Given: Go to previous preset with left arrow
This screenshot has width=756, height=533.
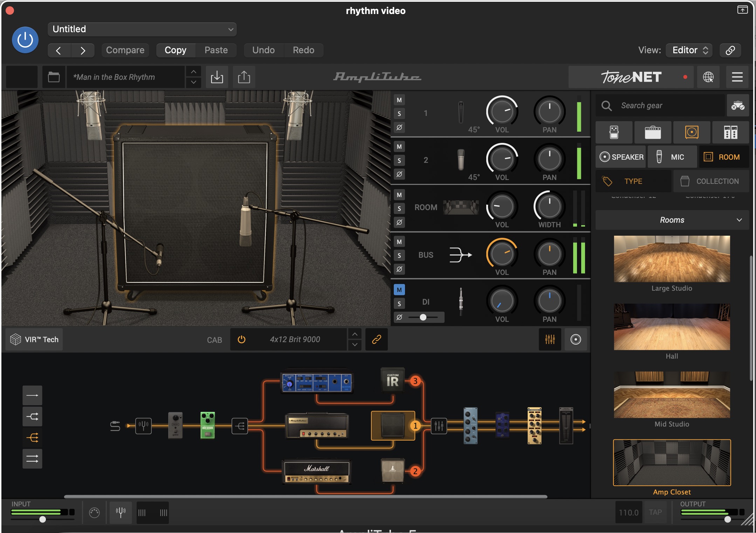Looking at the screenshot, I should [59, 50].
